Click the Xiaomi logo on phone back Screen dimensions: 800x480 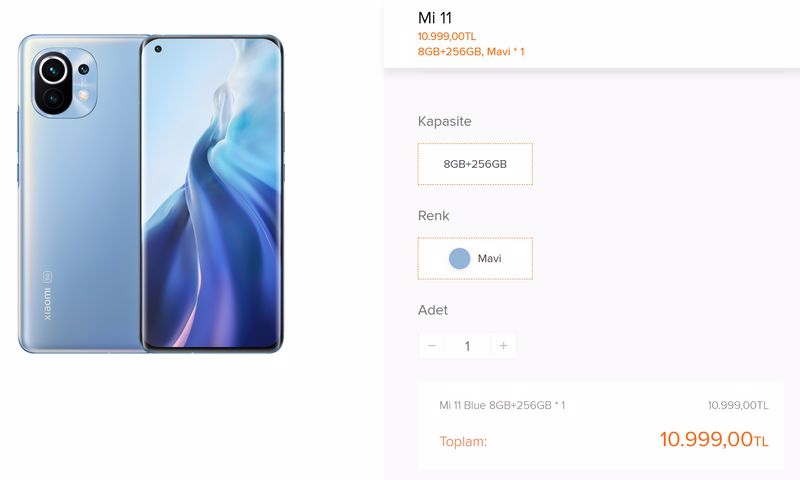(47, 304)
